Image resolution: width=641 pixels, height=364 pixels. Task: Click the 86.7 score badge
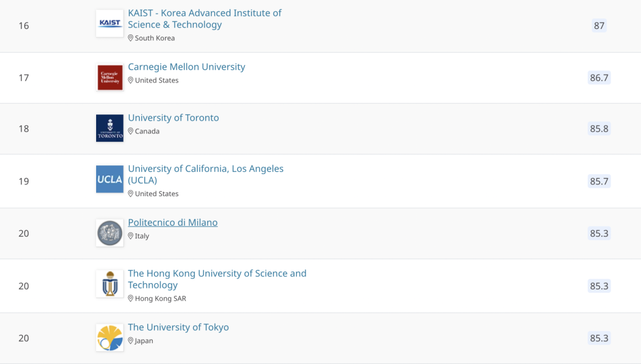point(599,78)
